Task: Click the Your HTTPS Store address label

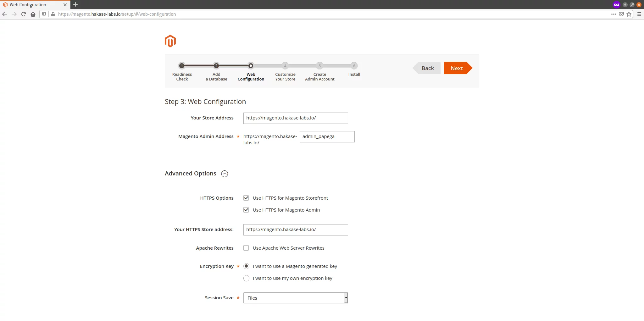Action: tap(204, 230)
